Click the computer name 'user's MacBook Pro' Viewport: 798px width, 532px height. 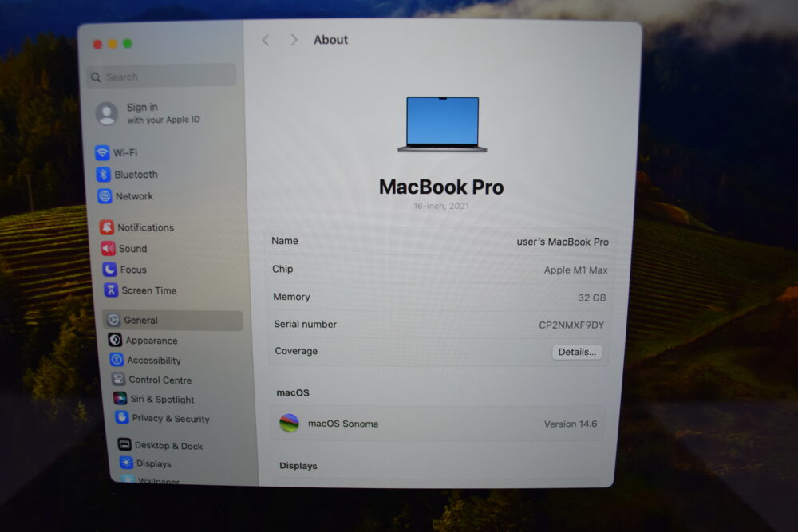[563, 242]
